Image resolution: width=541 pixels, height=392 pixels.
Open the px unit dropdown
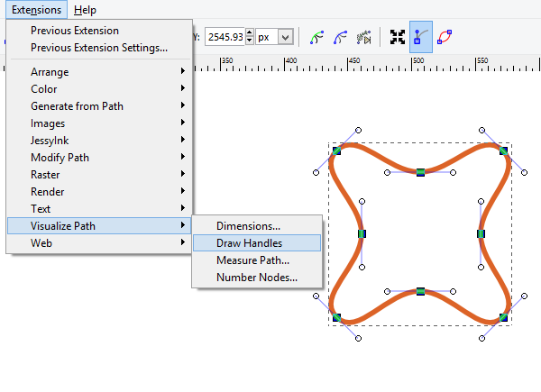tap(285, 37)
